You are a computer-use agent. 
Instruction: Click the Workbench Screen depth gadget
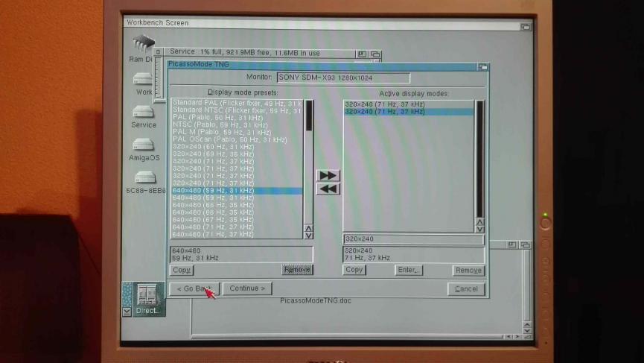coord(526,25)
